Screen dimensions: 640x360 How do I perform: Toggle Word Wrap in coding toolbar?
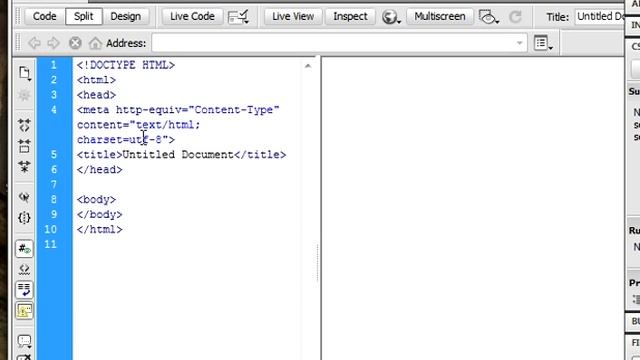[x=24, y=290]
